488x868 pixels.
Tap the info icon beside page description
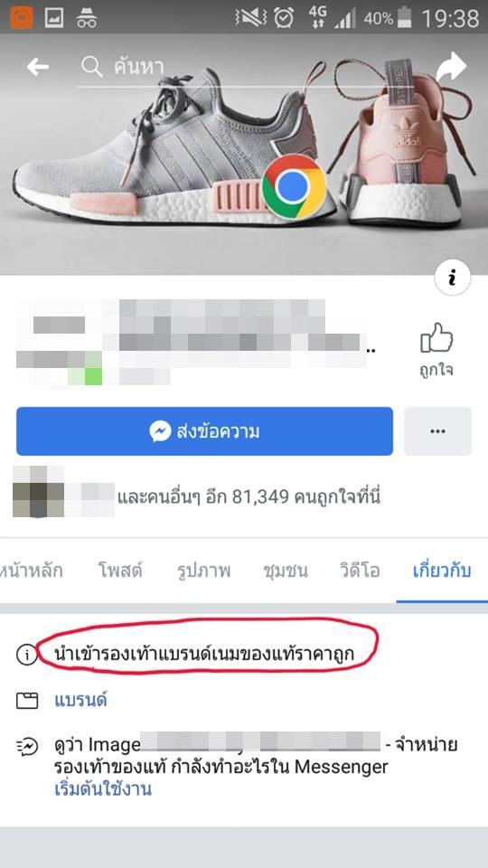(x=26, y=655)
